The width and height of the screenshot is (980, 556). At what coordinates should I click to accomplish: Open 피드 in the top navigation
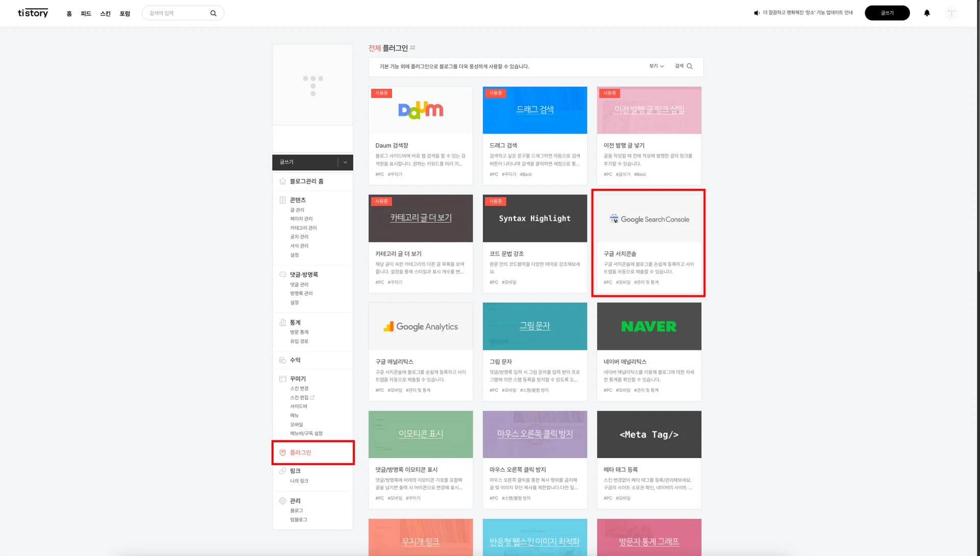86,14
